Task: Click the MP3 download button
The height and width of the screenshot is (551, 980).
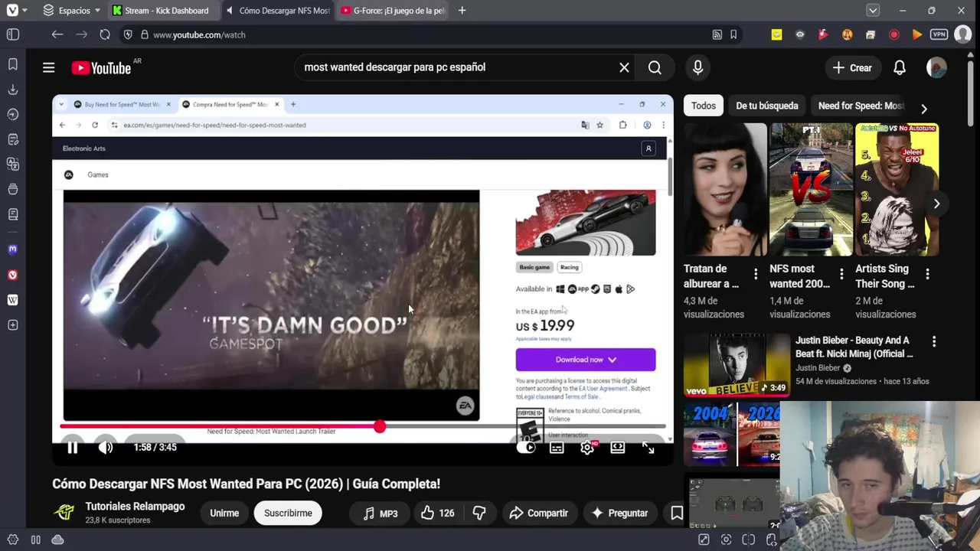Action: coord(381,513)
